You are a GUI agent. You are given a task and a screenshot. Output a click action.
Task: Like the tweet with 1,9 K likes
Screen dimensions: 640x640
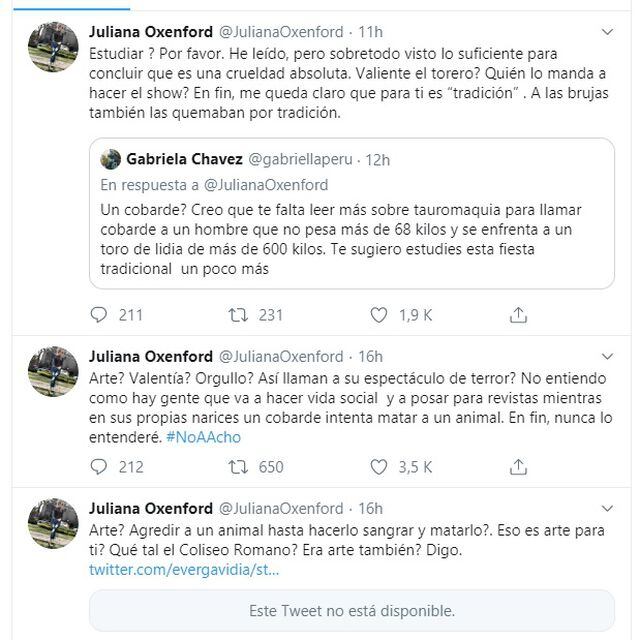click(378, 315)
